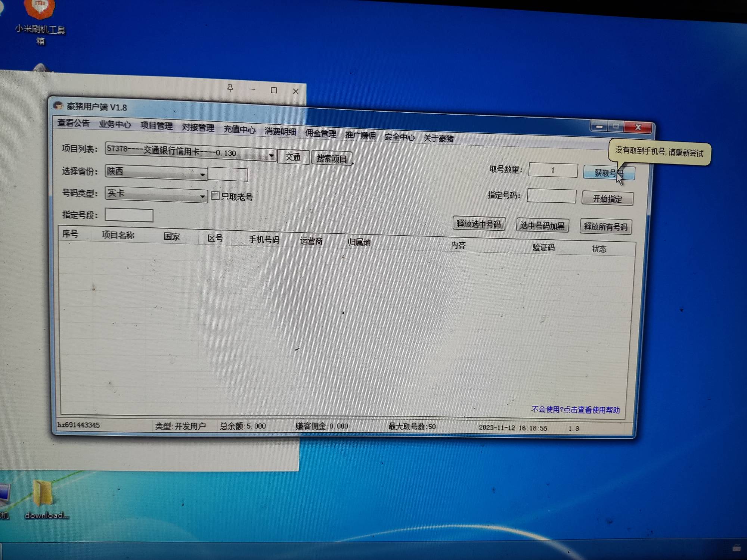Click the 状态 column header

click(599, 249)
